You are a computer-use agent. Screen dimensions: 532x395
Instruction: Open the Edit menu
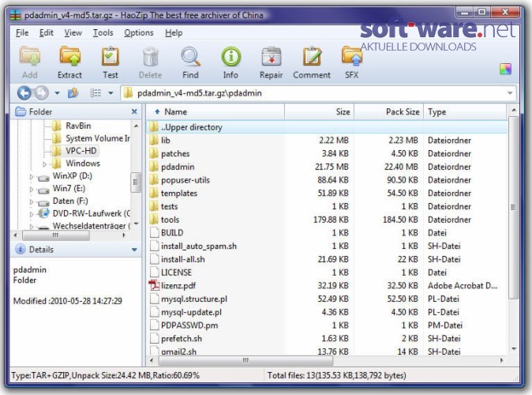[47, 32]
